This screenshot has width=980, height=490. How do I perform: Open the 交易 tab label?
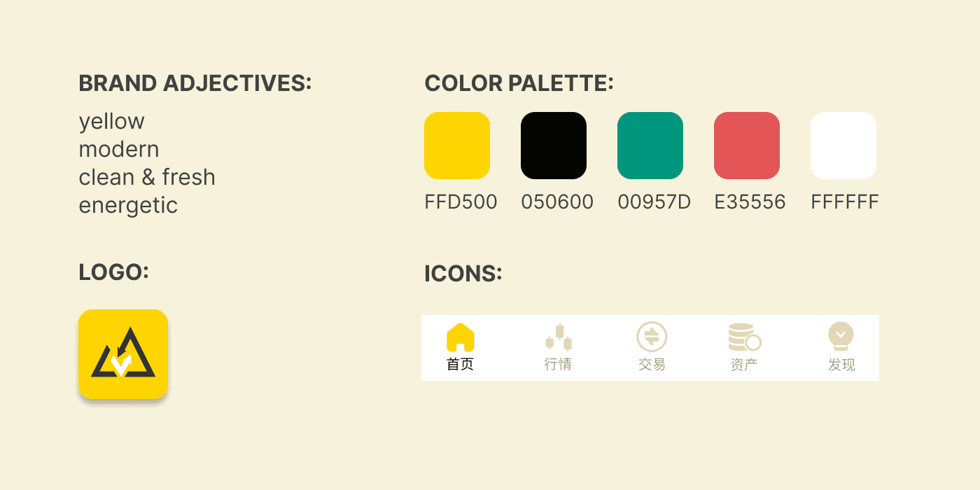[x=652, y=365]
